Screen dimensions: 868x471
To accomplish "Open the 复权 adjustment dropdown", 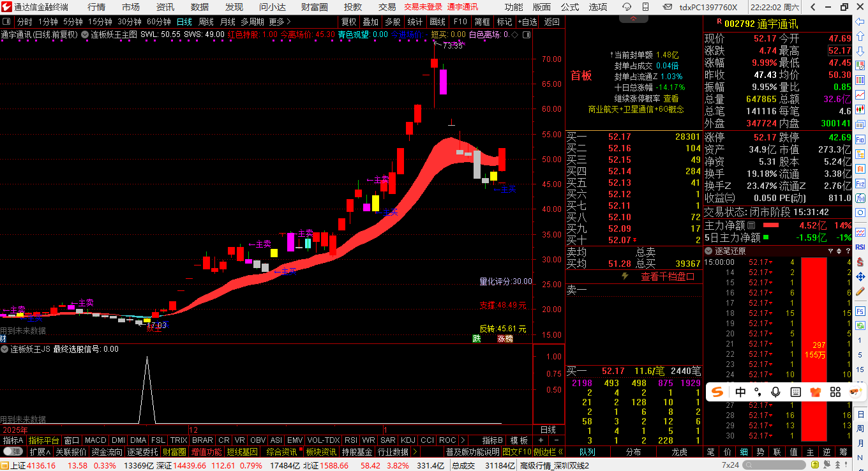I will coord(348,22).
